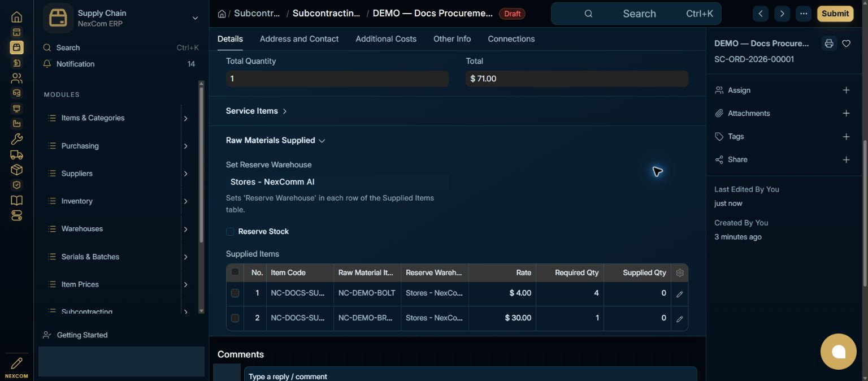Viewport: 868px width, 381px height.
Task: Click the highlighted Supply Chain module icon
Action: click(16, 47)
